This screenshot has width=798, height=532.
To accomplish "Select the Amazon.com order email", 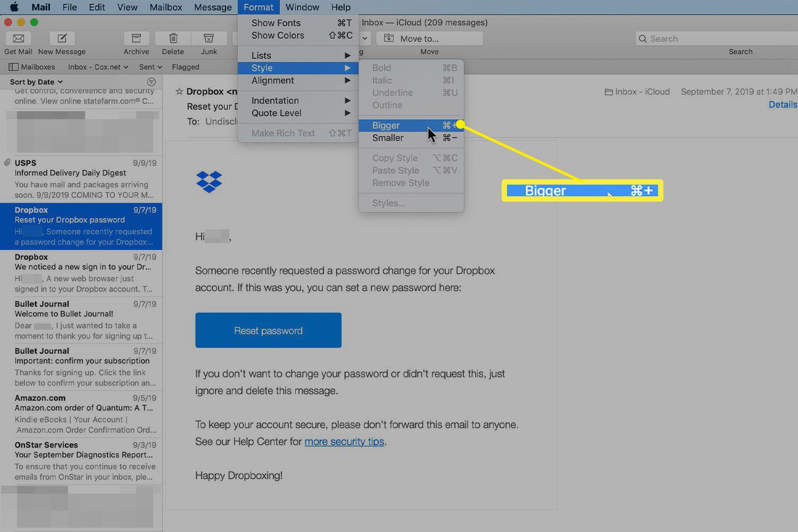I will [81, 413].
